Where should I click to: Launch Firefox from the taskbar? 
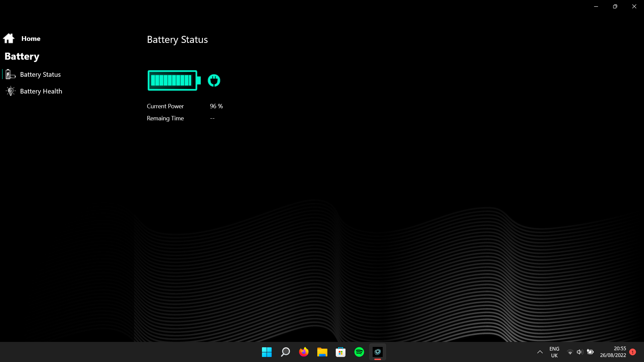click(304, 352)
